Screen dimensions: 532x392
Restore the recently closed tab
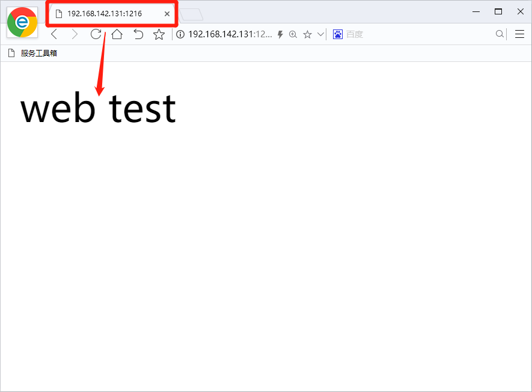[138, 34]
